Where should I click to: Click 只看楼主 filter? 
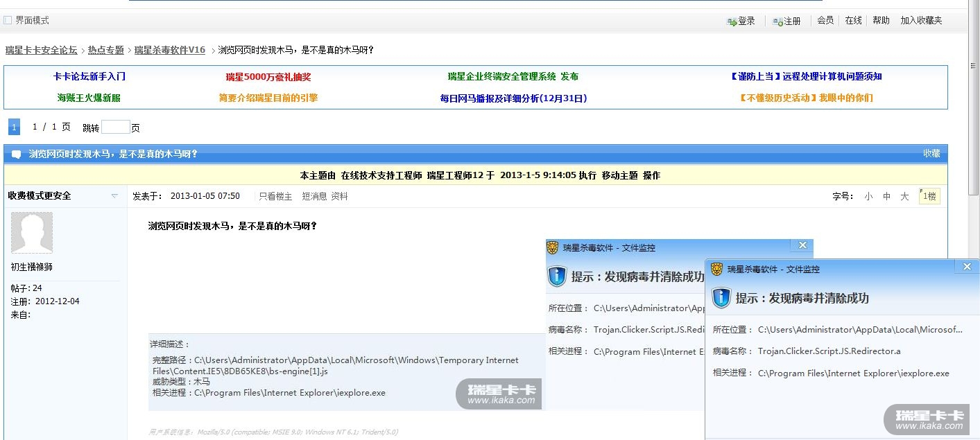point(275,196)
